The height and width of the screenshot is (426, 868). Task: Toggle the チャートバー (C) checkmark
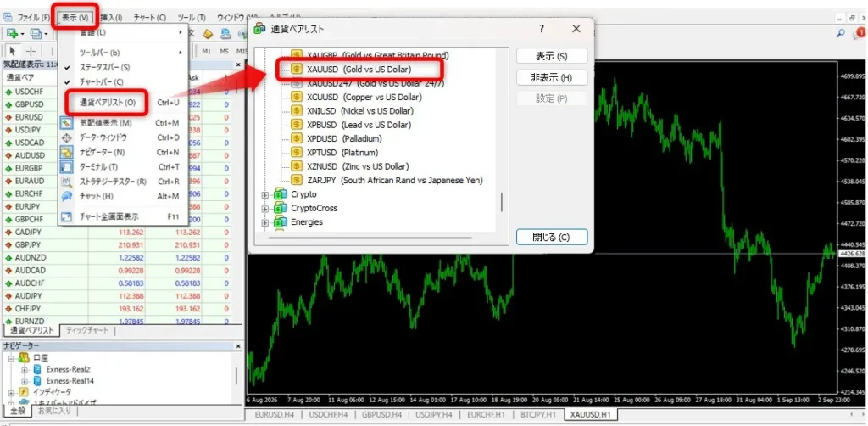pos(67,81)
